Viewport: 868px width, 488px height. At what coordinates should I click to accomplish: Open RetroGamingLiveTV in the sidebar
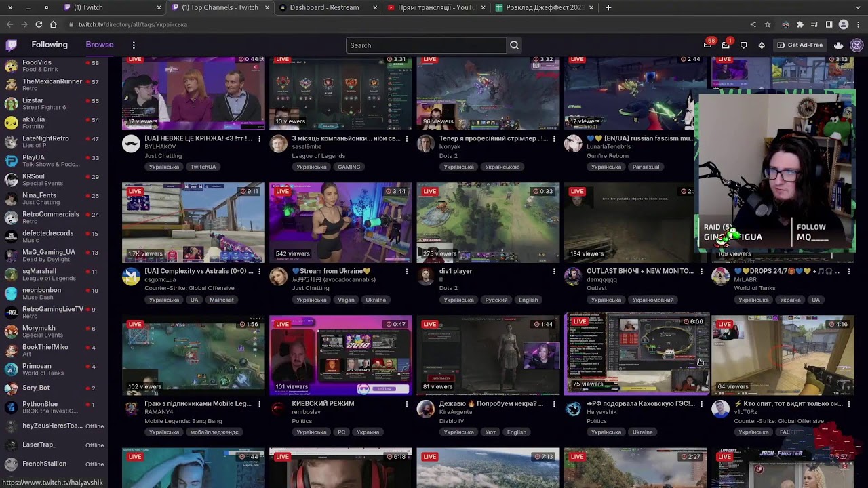54,312
